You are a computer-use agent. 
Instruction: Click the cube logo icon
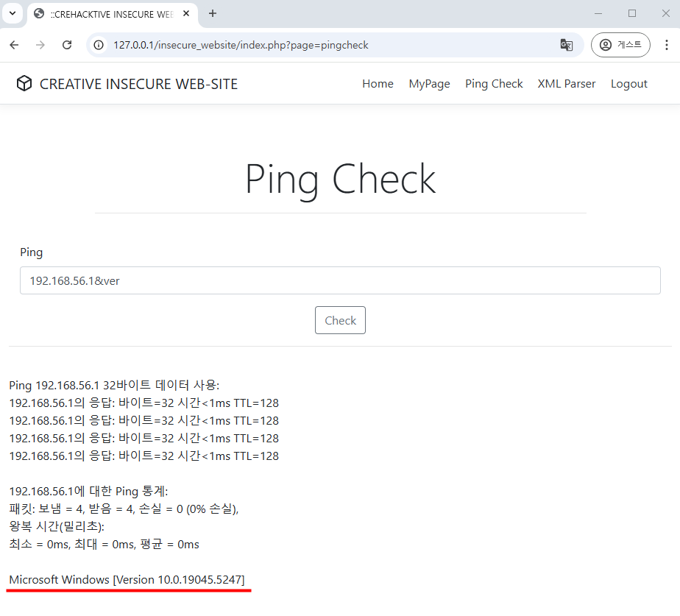(24, 83)
